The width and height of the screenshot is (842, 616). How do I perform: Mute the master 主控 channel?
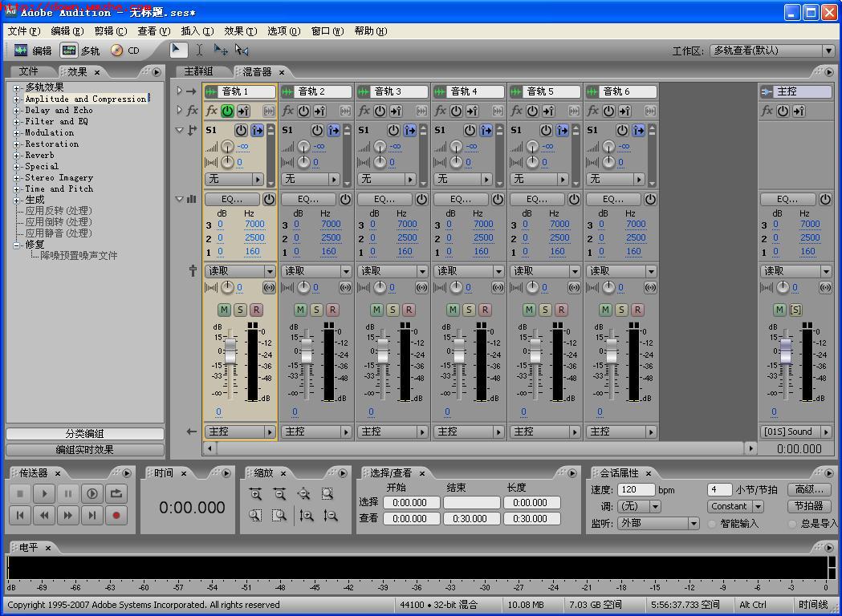[779, 310]
